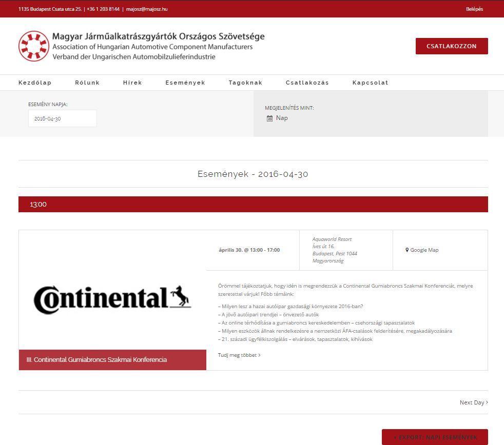This screenshot has height=445, width=504.
Task: Click the MAJOSZ gear logo icon
Action: coord(34,46)
